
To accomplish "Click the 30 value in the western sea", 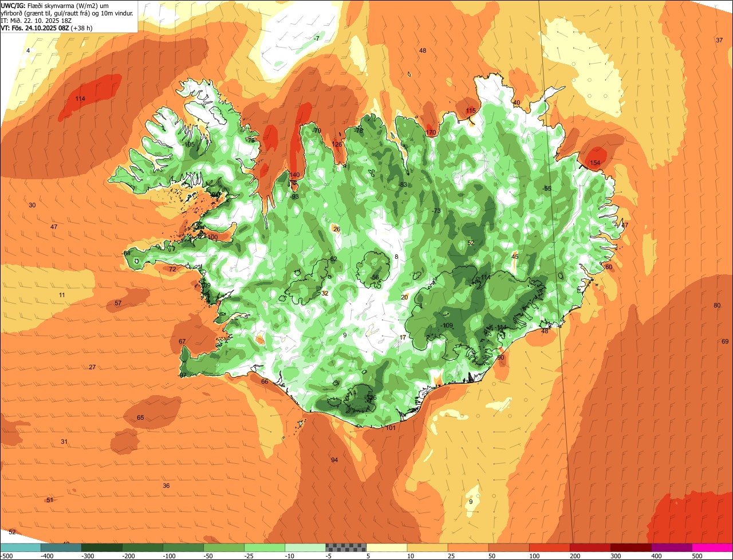I will click(32, 205).
